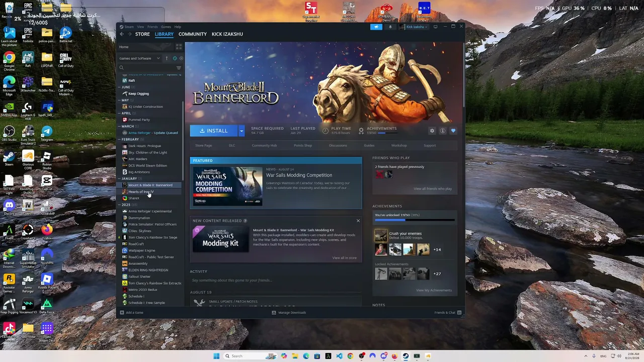Screen dimensions: 644x362
Task: Collapse the FEBRUARY library group
Action: (x=130, y=139)
